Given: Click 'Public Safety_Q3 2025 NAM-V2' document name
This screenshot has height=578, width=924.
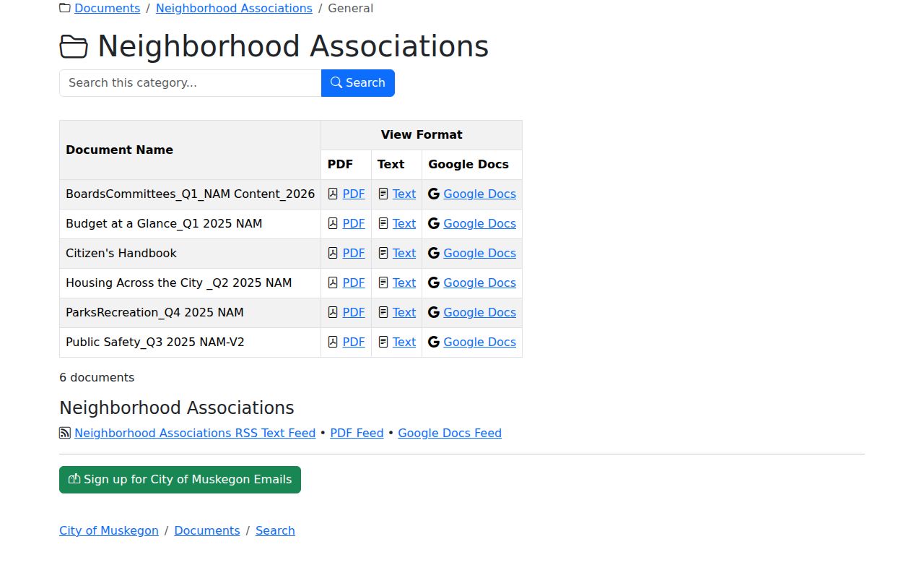Looking at the screenshot, I should 155,342.
